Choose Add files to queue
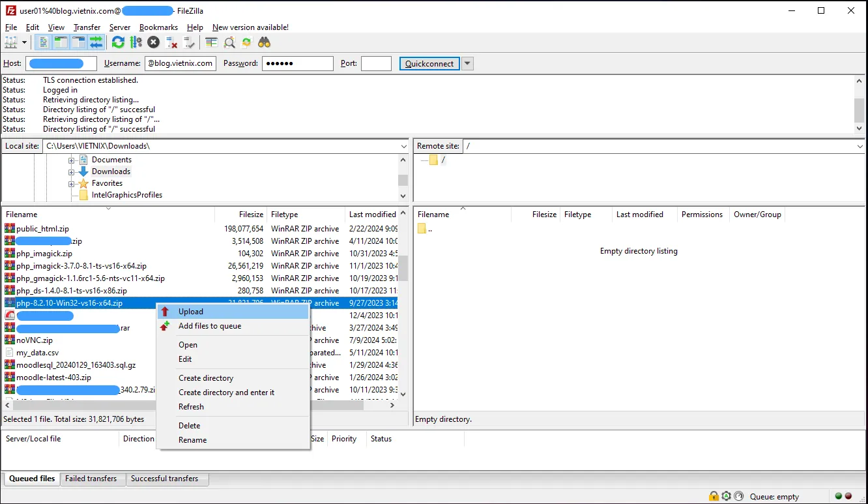The image size is (868, 504). pos(233,326)
